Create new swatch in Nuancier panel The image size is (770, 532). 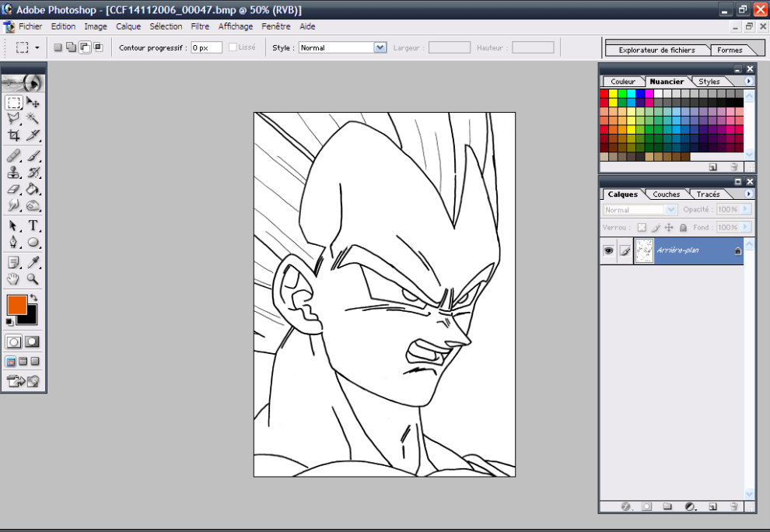tap(713, 167)
